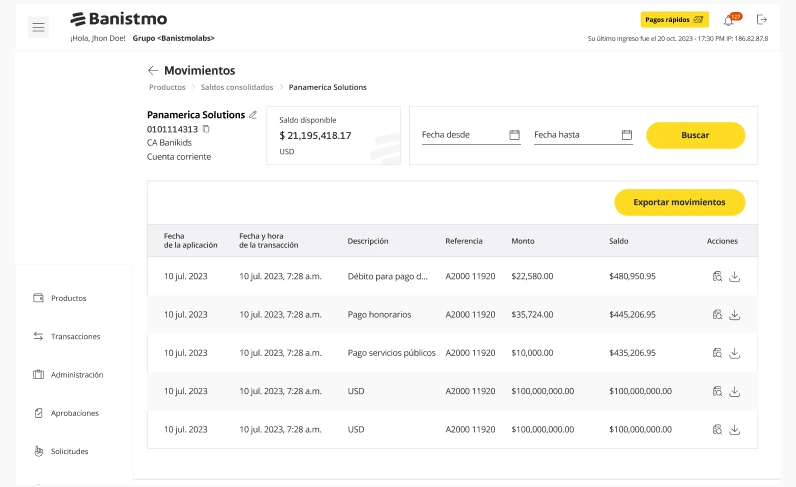Edit Panamerica Solutions account name
This screenshot has width=796, height=487.
click(x=253, y=115)
